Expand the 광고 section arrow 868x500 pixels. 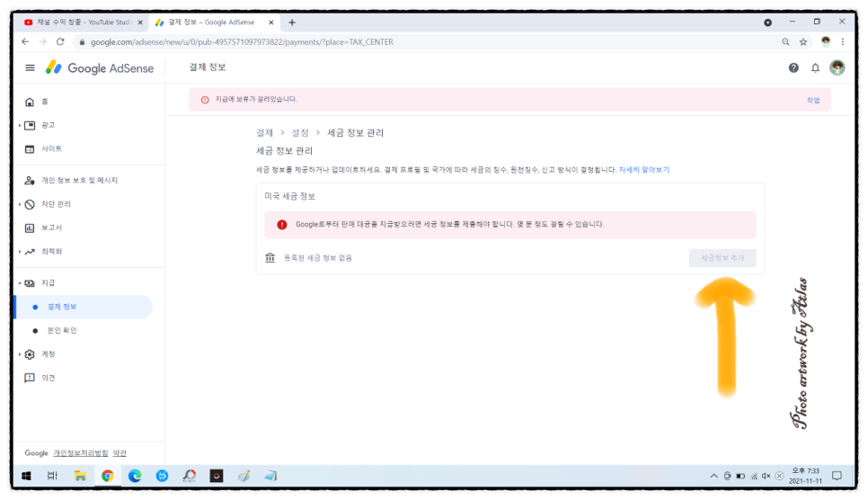(x=20, y=125)
